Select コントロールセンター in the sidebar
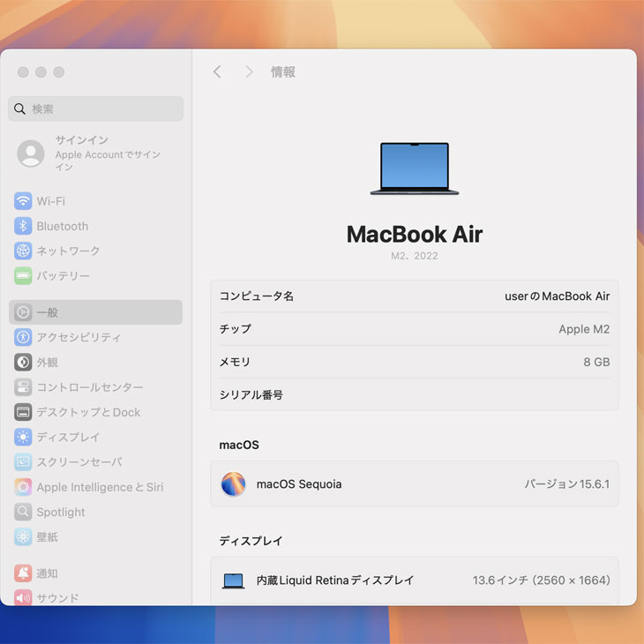The image size is (644, 644). pos(89,387)
